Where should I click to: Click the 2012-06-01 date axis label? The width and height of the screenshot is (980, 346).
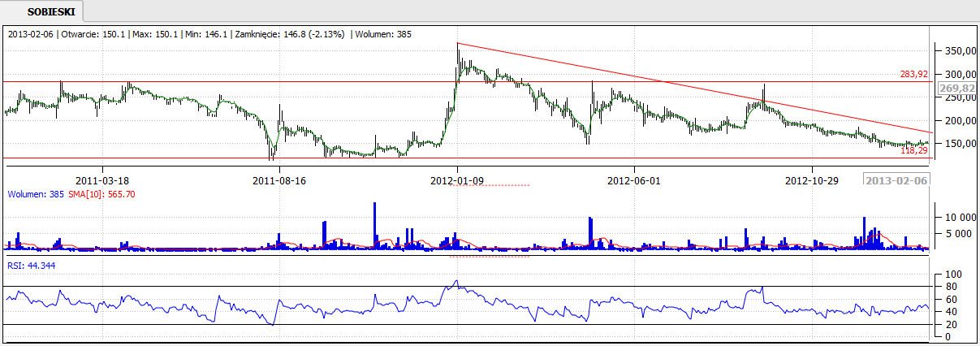point(635,180)
